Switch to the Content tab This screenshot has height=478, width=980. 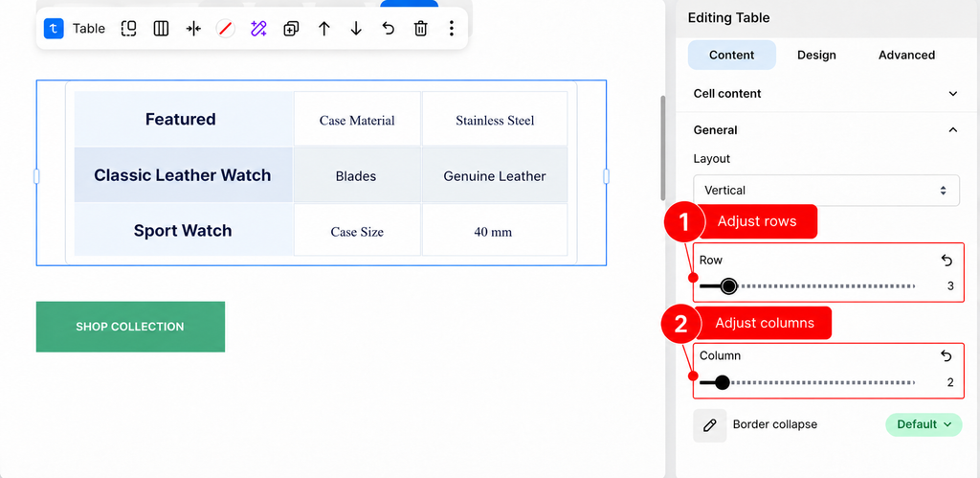tap(732, 55)
